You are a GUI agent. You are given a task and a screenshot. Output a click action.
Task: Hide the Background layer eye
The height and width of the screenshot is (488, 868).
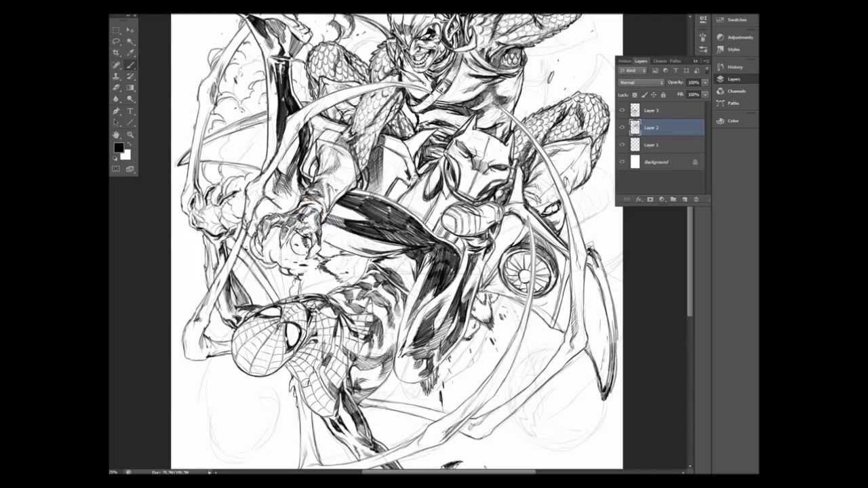coord(622,162)
